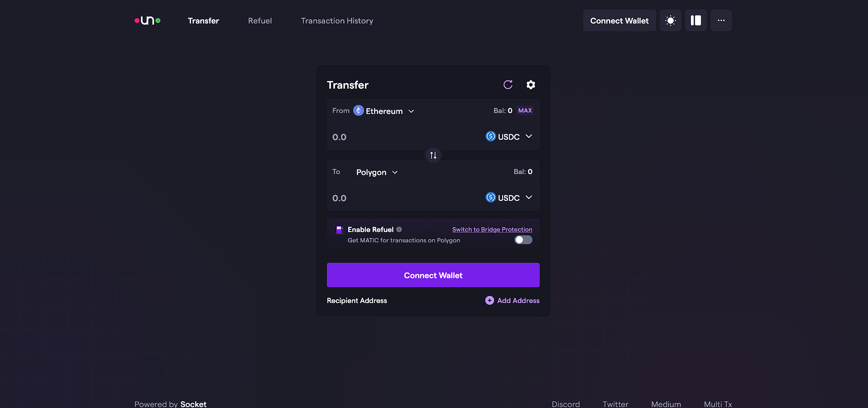Toggle light theme with sun icon

671,20
